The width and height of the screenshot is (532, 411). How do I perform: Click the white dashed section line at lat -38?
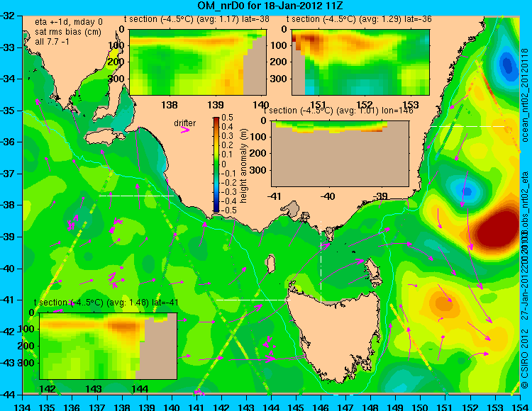click(x=136, y=196)
